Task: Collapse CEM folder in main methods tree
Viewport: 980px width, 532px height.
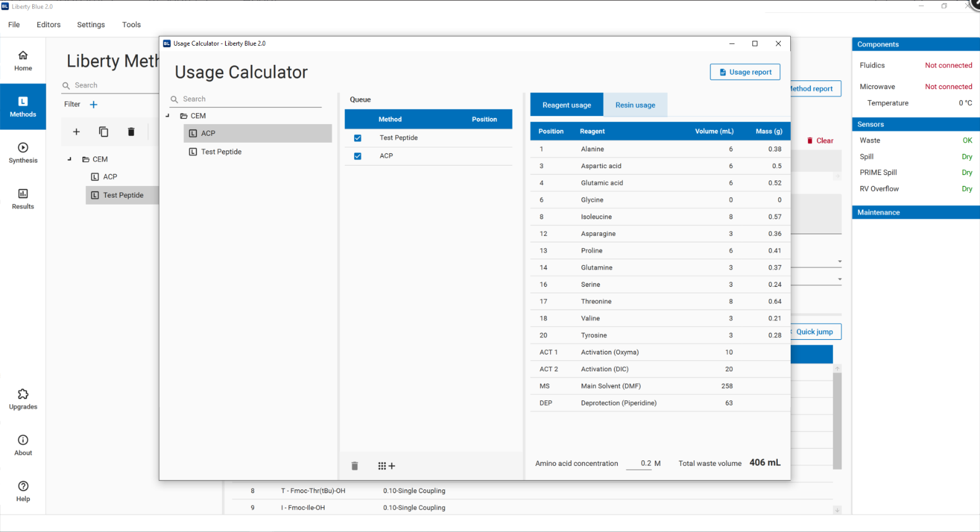Action: [x=69, y=159]
